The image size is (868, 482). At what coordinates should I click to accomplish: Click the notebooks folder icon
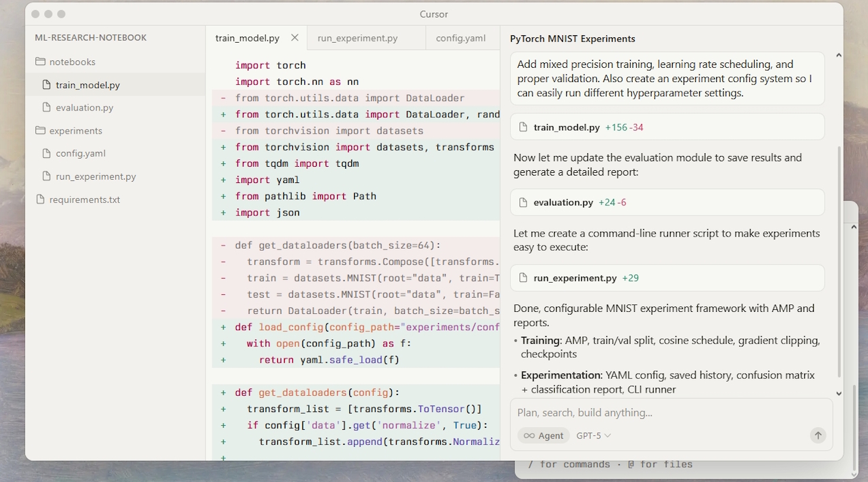click(x=41, y=62)
